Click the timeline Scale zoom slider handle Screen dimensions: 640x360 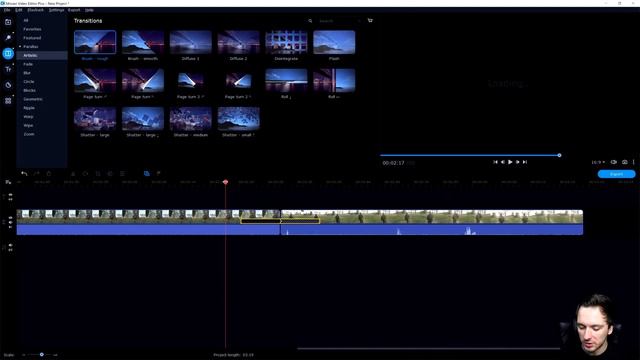(42, 355)
